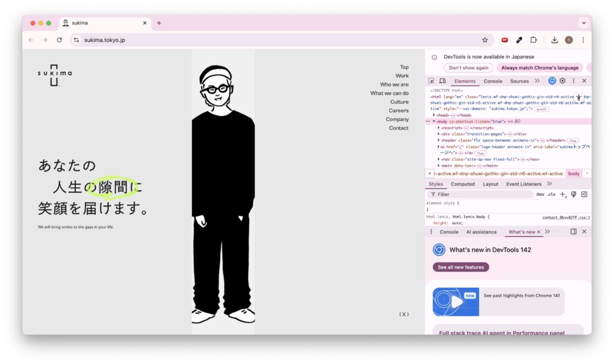Open the Computed styles tab

click(x=462, y=184)
